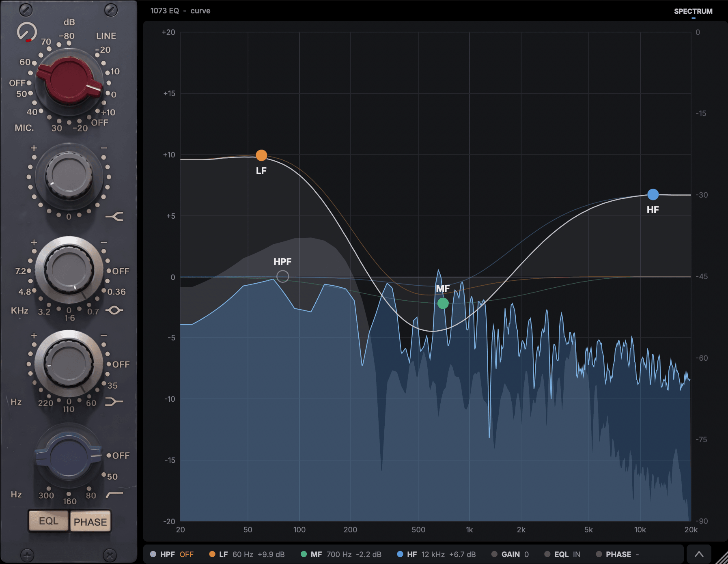This screenshot has height=564, width=728.
Task: Set mid frequency to 0.36 kHz dot
Action: (x=104, y=291)
